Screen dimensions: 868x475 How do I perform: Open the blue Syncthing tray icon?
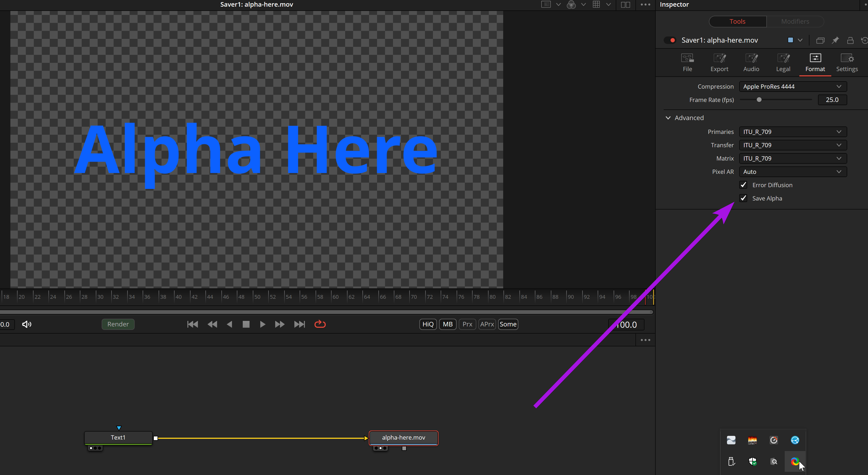[795, 440]
